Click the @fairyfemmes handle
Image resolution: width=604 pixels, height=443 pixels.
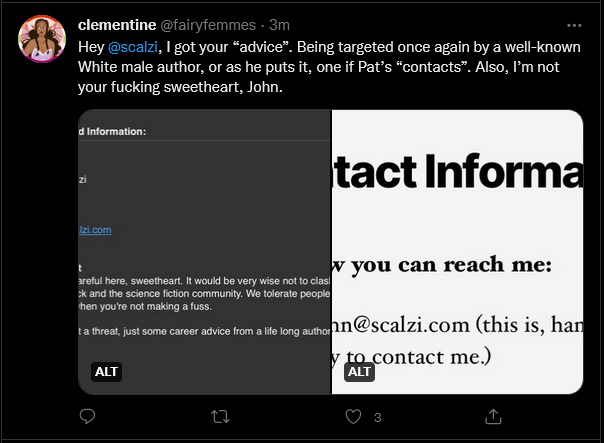tap(208, 25)
